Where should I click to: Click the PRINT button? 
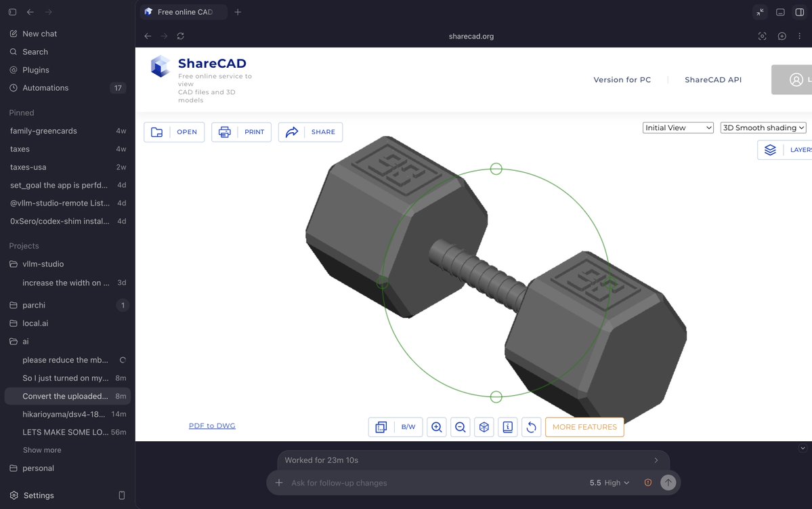pyautogui.click(x=241, y=131)
